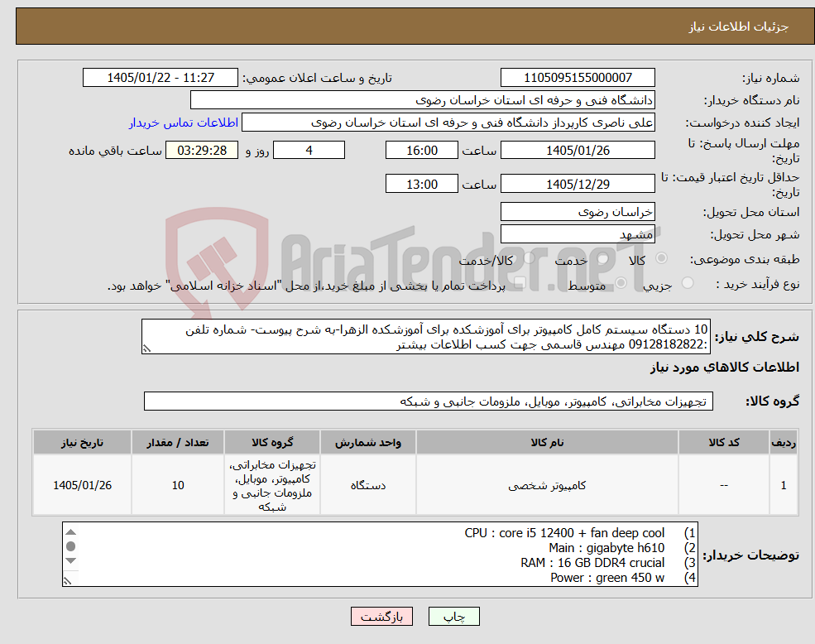Click the remaining time field 03:29:28
This screenshot has height=644, width=815.
(x=202, y=151)
